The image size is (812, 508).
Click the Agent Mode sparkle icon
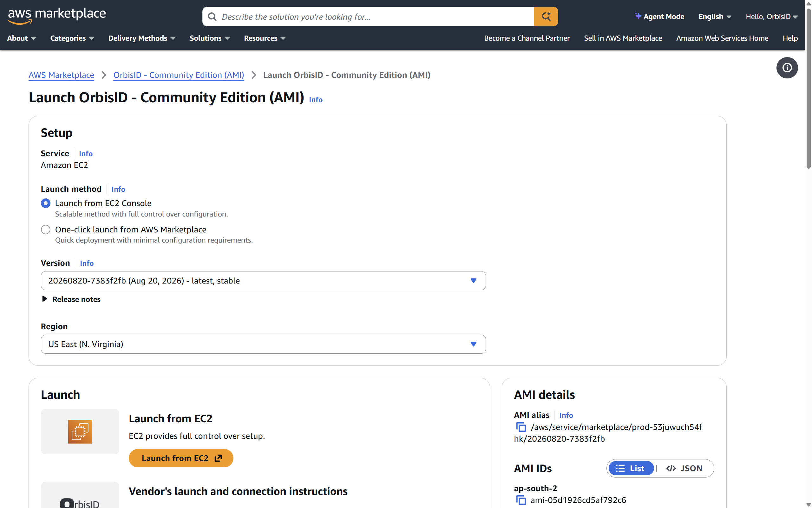[638, 16]
